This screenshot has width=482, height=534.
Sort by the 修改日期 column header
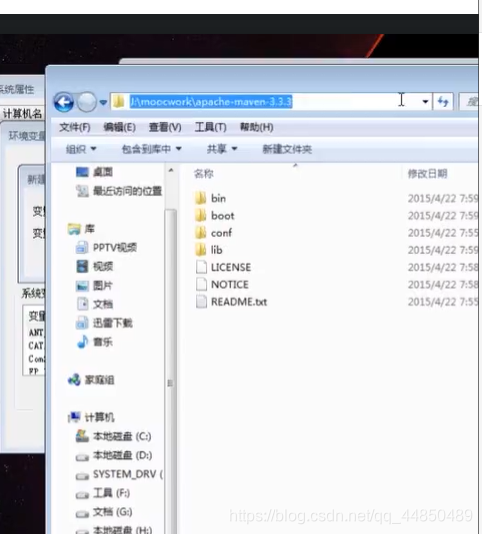coord(427,174)
